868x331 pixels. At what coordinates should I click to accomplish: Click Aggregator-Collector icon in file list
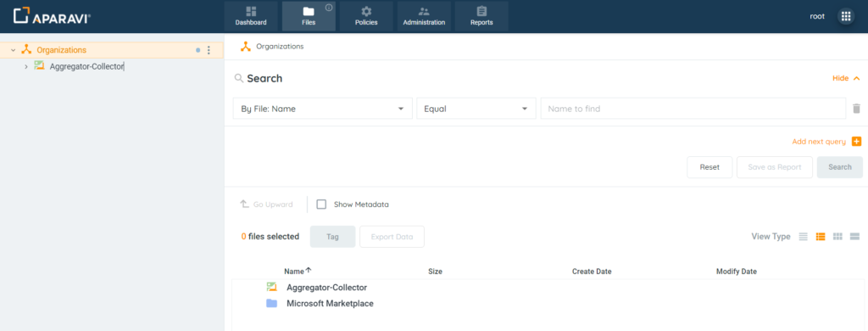click(271, 287)
